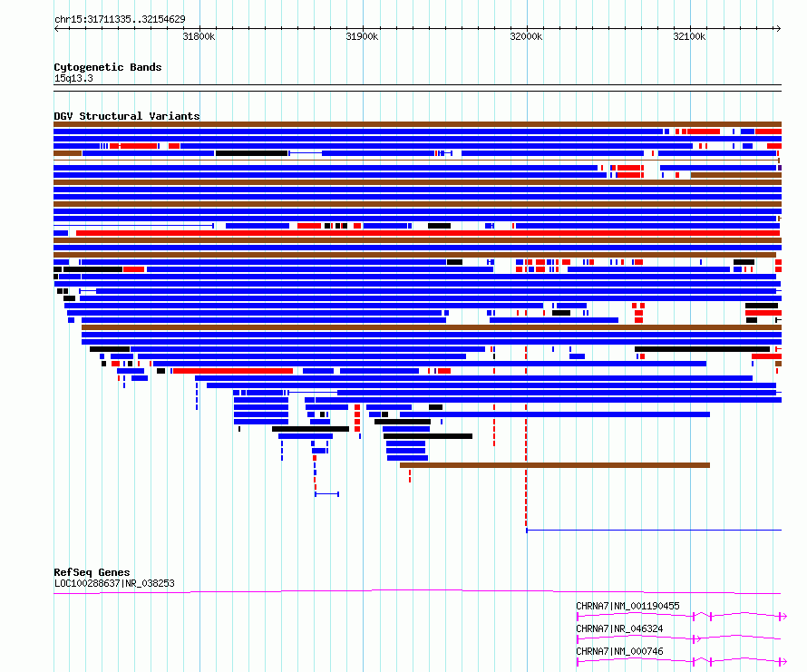Open the CHRNA7|NR_046324 transcript label
This screenshot has height=672, width=807.
tap(619, 628)
